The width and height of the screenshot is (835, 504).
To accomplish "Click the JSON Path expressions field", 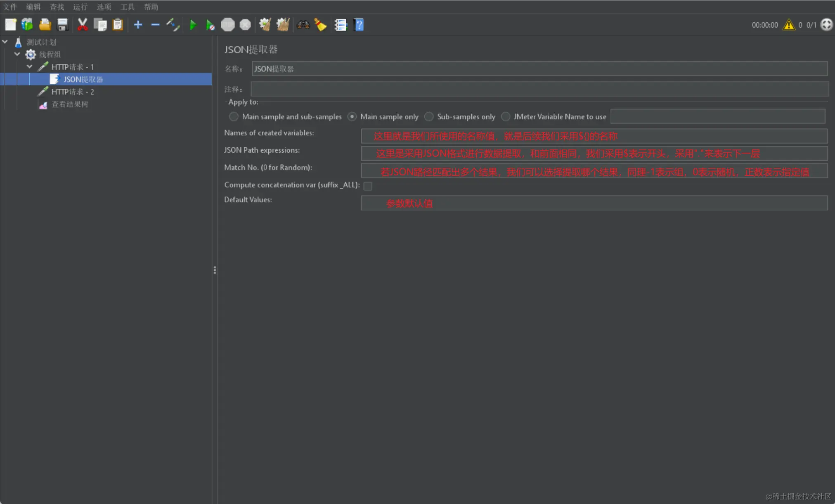I will [594, 154].
